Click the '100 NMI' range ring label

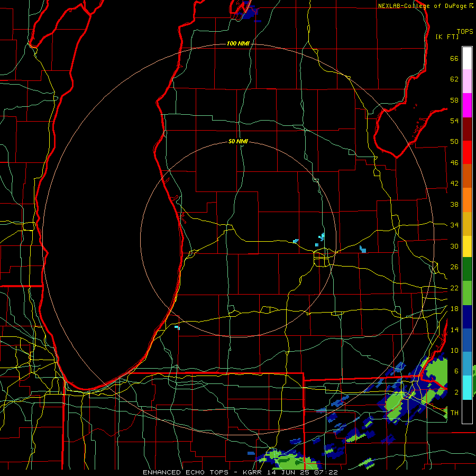[238, 43]
